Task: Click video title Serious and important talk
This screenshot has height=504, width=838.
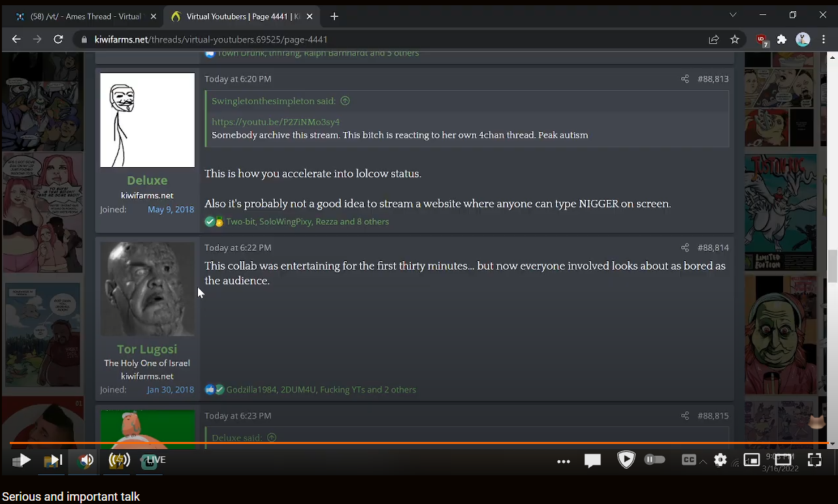Action: click(71, 497)
